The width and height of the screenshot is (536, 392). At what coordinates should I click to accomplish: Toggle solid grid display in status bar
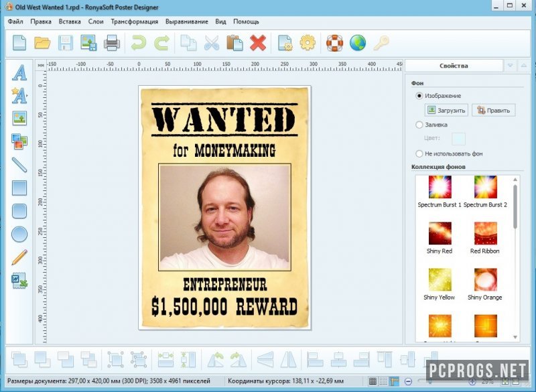(373, 381)
